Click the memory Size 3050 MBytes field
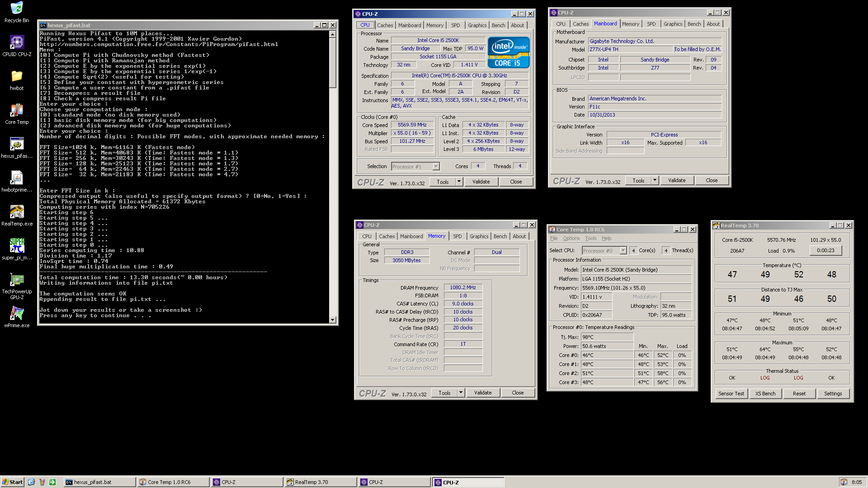This screenshot has width=868, height=488. tap(406, 261)
